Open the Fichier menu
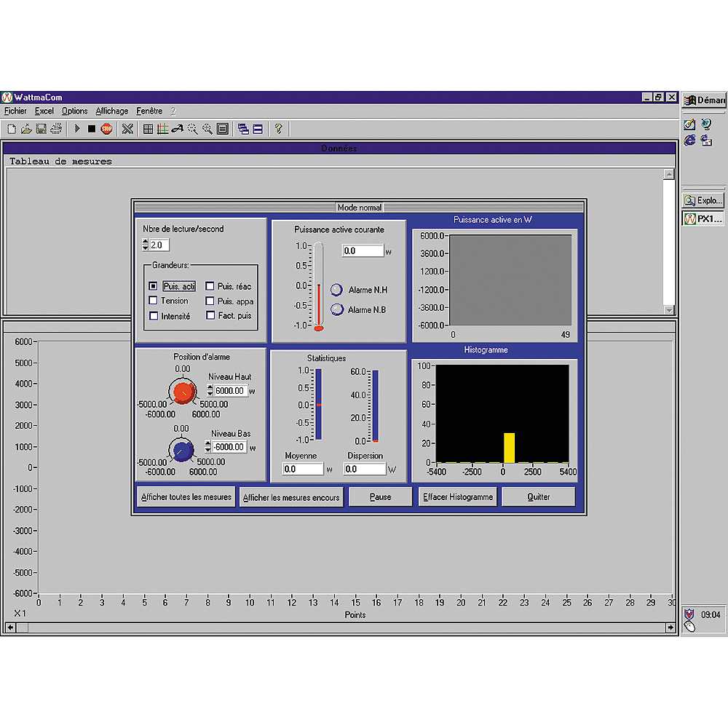 (15, 111)
